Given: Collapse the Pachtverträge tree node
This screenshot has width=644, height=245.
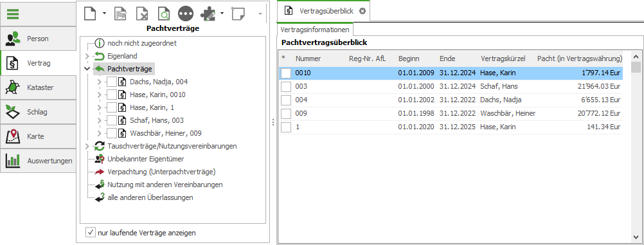Looking at the screenshot, I should coord(87,69).
